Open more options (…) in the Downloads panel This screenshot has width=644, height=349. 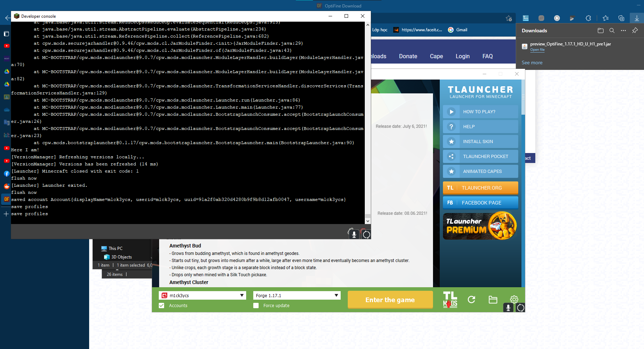[623, 31]
